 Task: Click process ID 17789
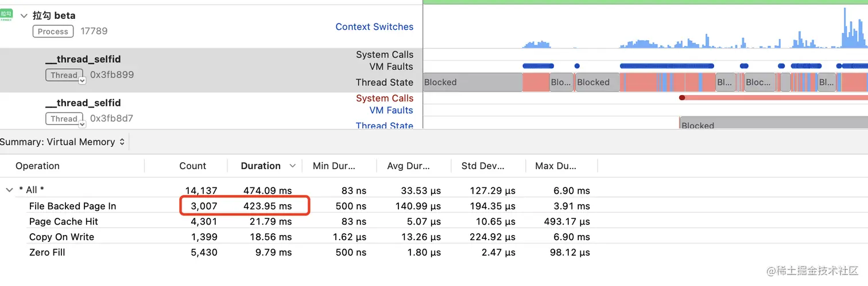pyautogui.click(x=94, y=31)
